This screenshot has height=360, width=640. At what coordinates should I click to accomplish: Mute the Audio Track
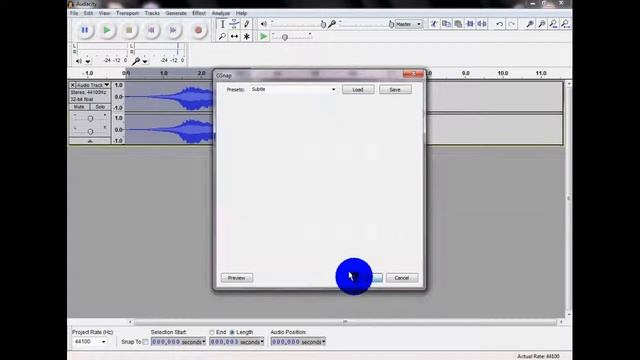[x=79, y=107]
